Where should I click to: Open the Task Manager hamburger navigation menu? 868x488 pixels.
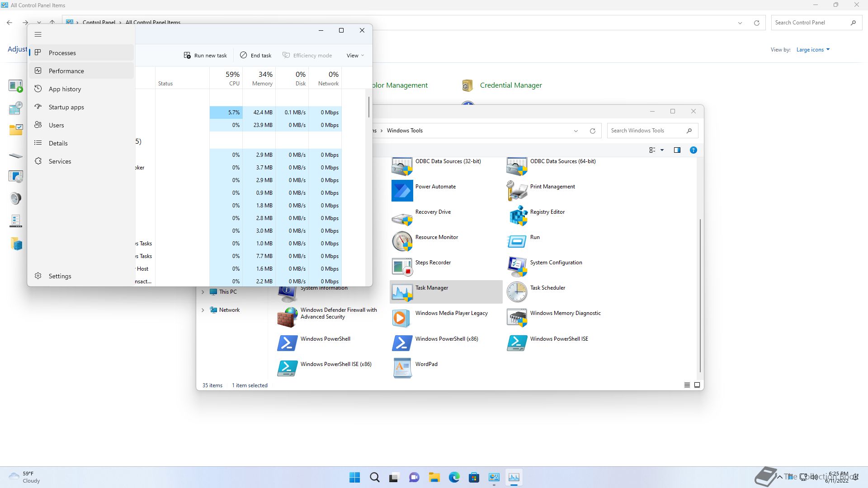point(38,34)
